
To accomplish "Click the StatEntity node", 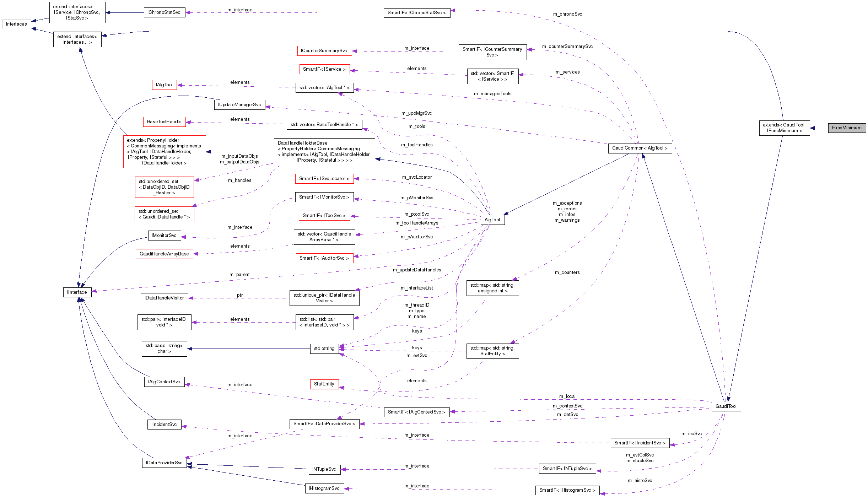I will click(x=324, y=384).
